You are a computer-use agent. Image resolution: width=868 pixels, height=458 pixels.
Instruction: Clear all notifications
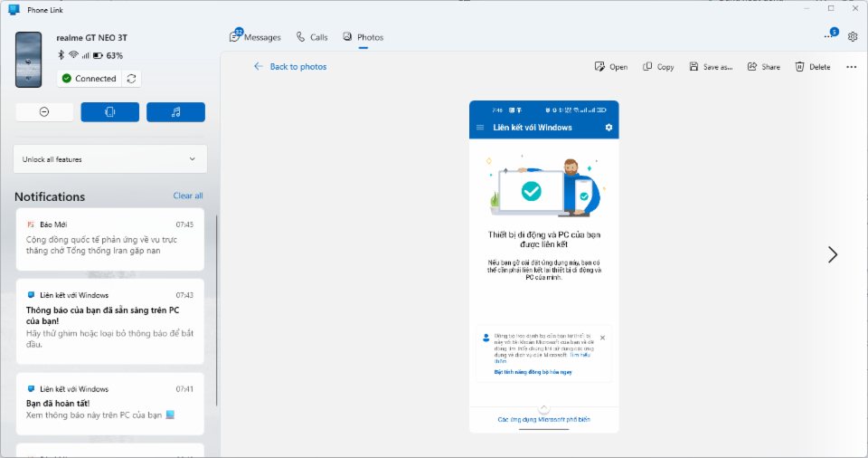coord(188,196)
